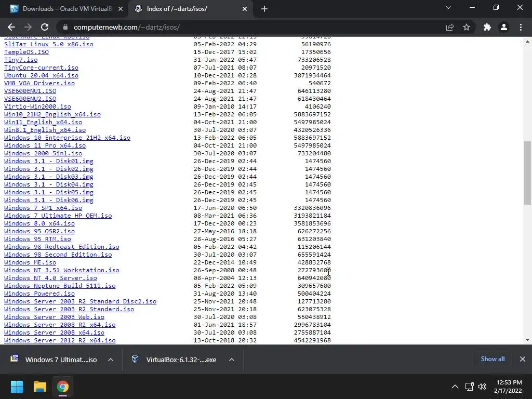Image resolution: width=532 pixels, height=399 pixels.
Task: Click Windows_3.1_-_Disk01.img link
Action: coord(48,161)
